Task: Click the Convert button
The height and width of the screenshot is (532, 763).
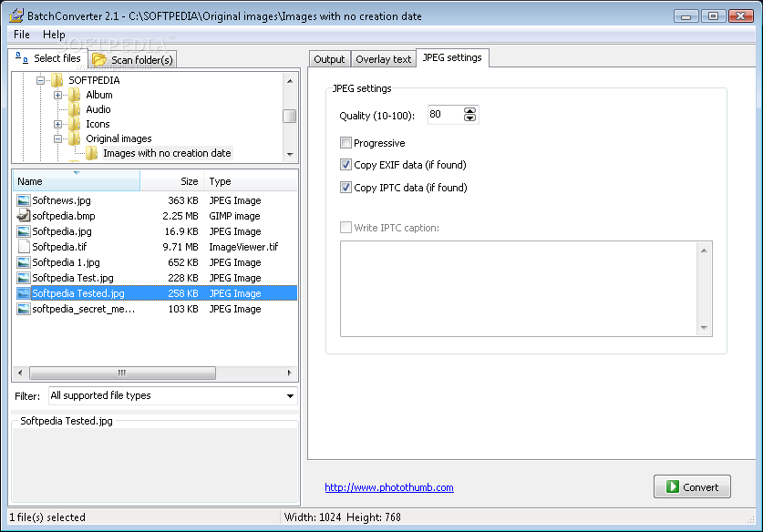Action: pyautogui.click(x=692, y=486)
